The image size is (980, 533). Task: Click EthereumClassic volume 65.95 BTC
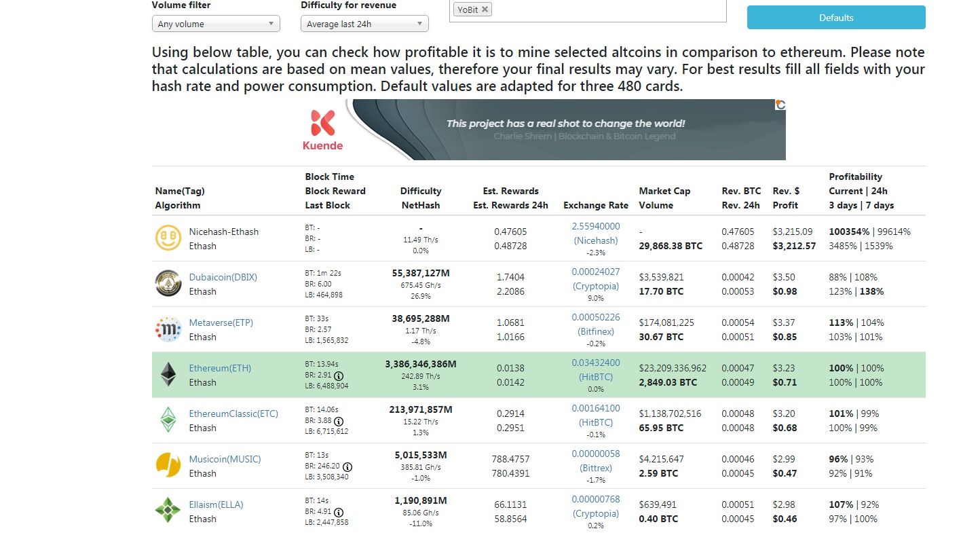(661, 428)
